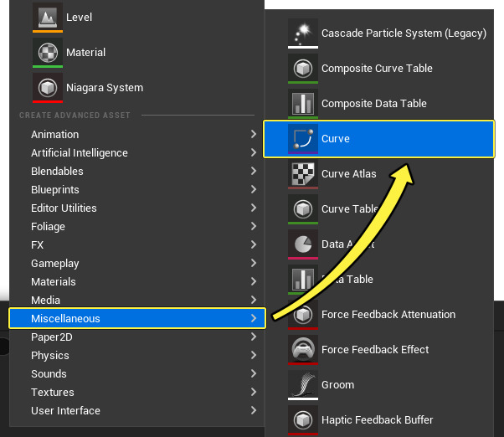Click the Force Feedback Effect gamepad icon
Viewport: 504px width, 437px height.
click(303, 350)
